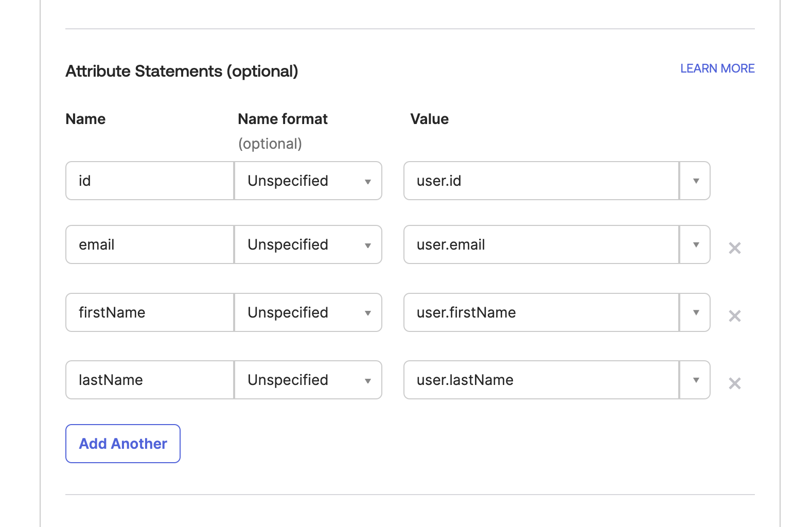
Task: Delete the lastName attribute statement
Action: pos(735,383)
